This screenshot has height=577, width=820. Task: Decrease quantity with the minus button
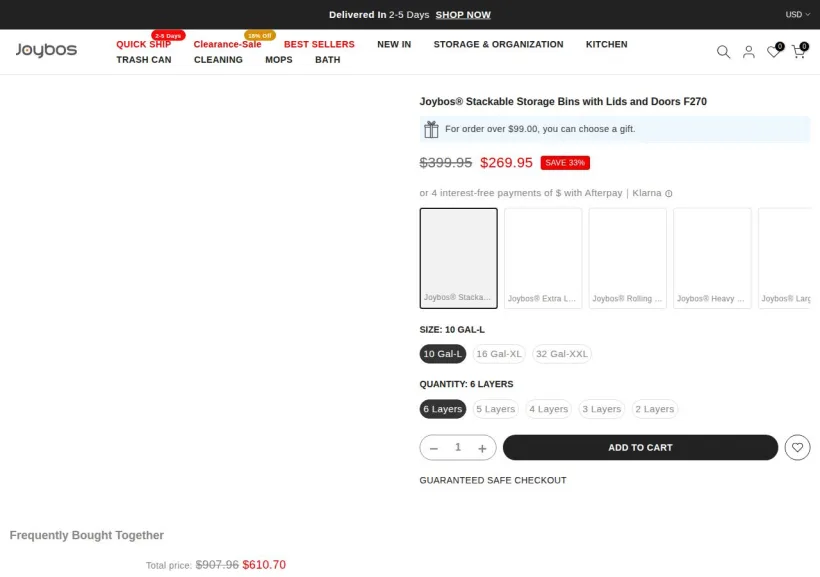[x=434, y=448]
